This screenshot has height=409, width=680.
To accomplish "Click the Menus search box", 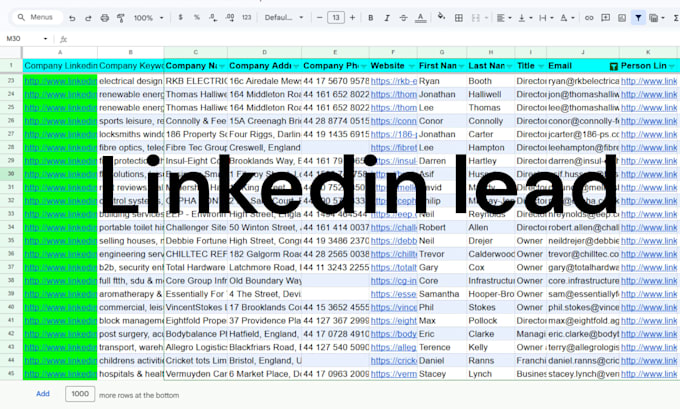I will (x=36, y=17).
